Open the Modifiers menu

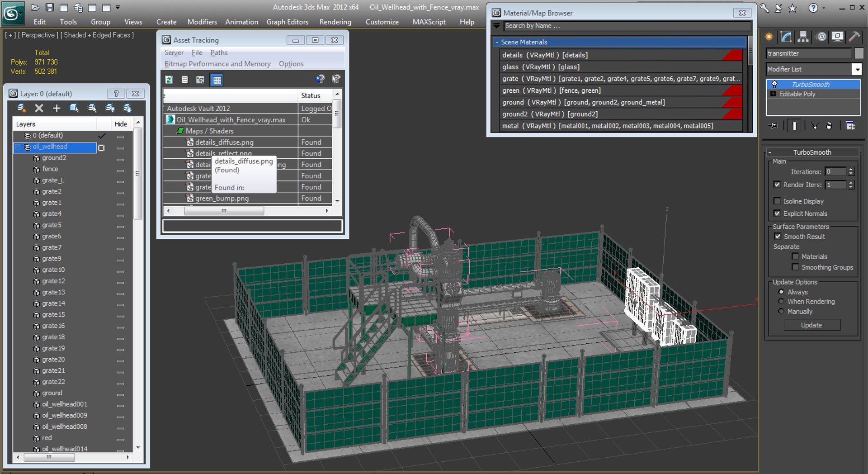[202, 22]
